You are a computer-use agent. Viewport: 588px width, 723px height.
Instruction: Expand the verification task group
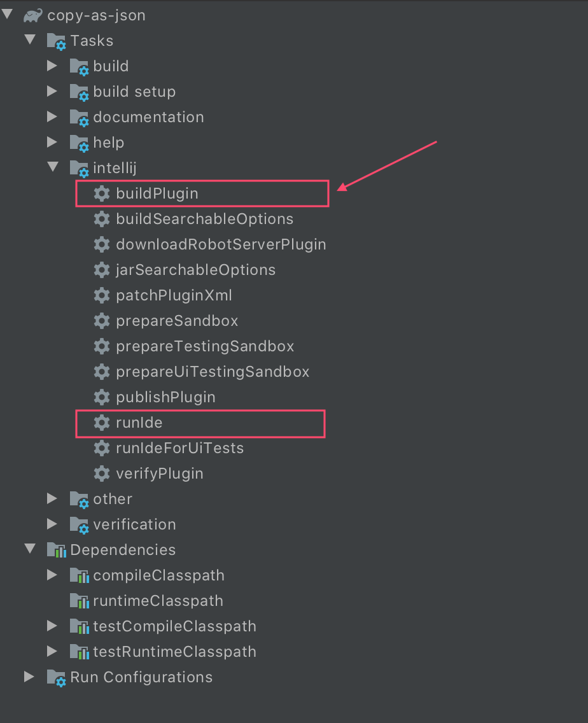(52, 524)
